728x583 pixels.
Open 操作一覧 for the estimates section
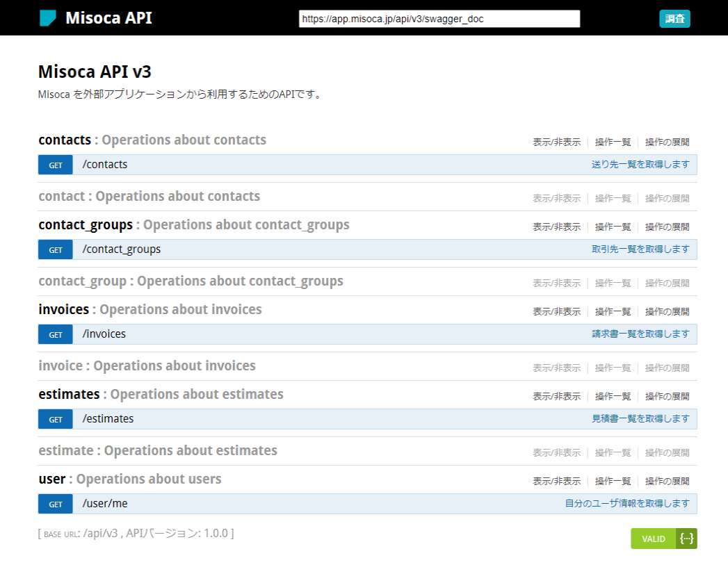(613, 396)
